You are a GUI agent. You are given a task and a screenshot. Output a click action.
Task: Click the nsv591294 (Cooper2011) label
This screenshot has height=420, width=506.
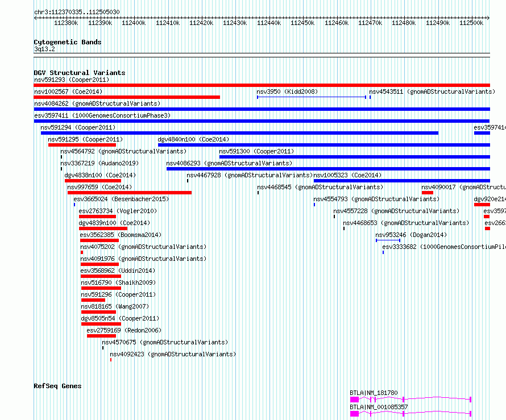(78, 127)
